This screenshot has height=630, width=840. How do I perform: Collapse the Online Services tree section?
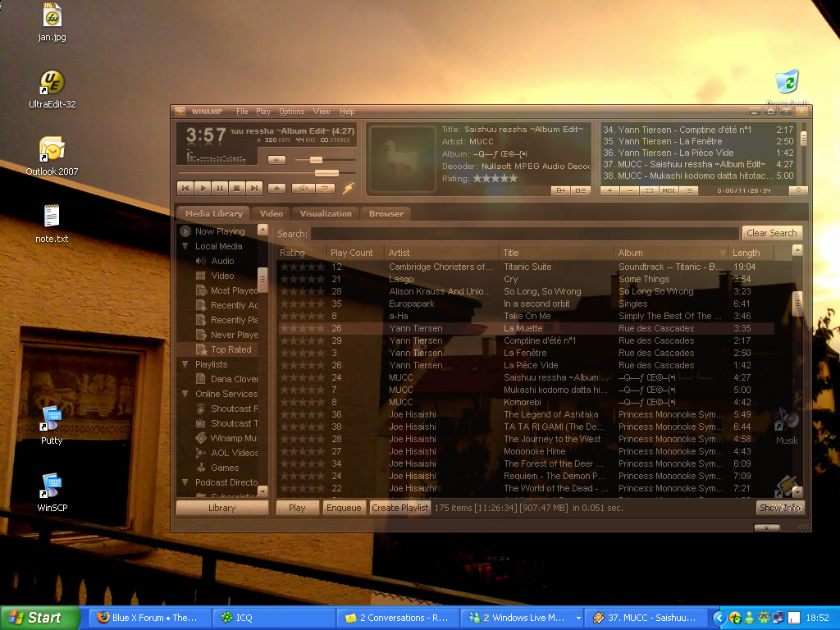(x=186, y=394)
